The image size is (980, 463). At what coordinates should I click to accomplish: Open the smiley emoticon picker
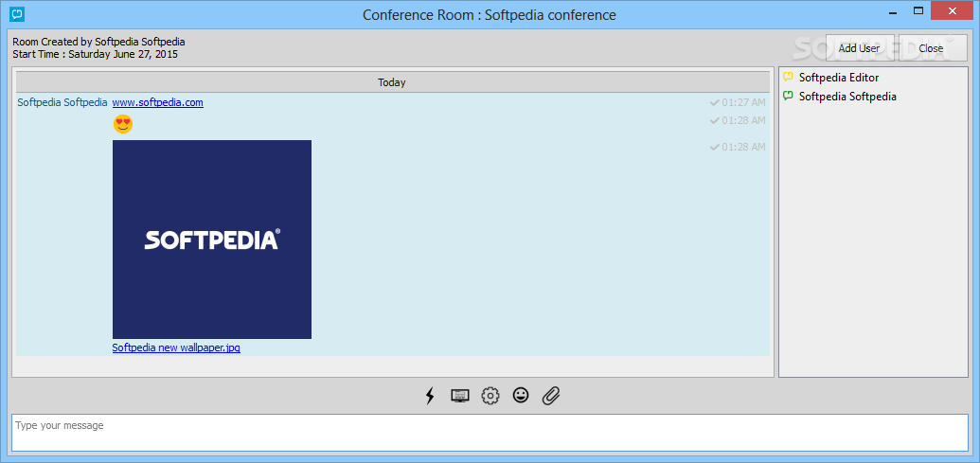[521, 395]
